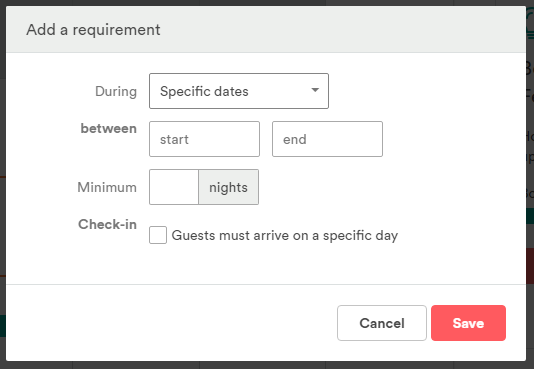This screenshot has height=369, width=534.
Task: Click the 'Check-in' label
Action: coord(107,224)
